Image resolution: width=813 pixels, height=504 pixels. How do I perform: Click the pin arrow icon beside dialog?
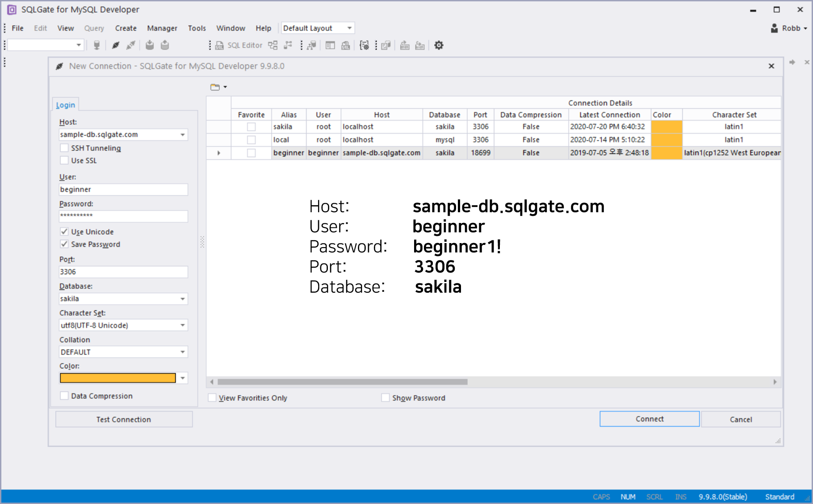coord(792,62)
